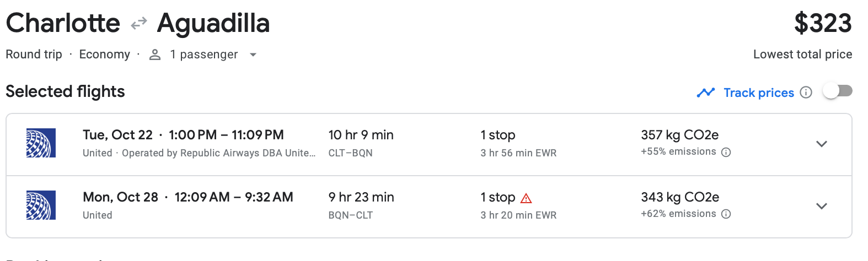The image size is (868, 261).
Task: Click the Selected flights heading
Action: click(65, 91)
